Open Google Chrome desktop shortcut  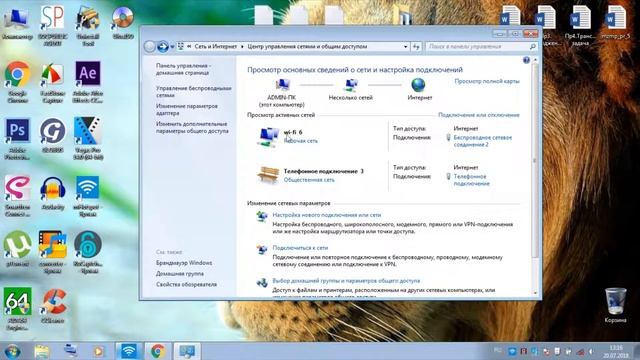(17, 74)
